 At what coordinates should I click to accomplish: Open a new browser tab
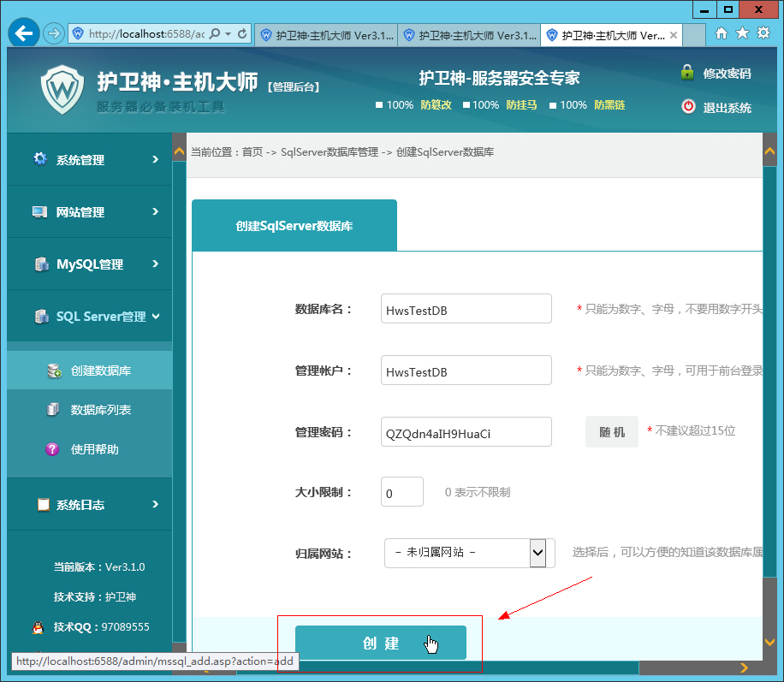click(694, 35)
